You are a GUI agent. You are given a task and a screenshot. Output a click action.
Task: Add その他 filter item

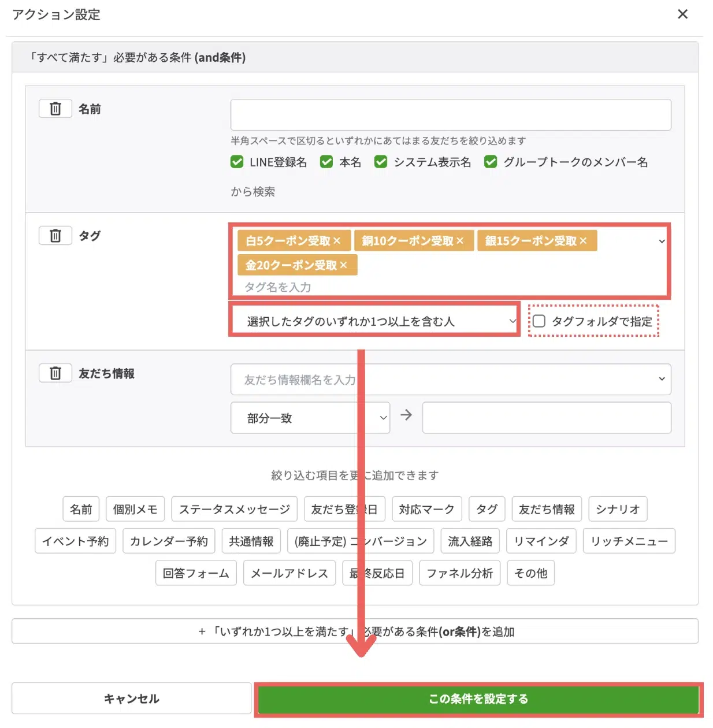click(531, 573)
